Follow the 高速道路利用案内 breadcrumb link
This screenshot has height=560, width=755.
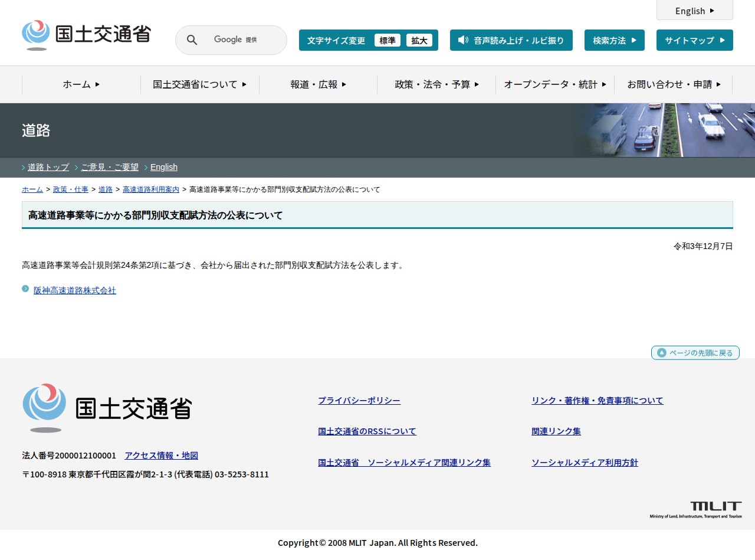[151, 189]
